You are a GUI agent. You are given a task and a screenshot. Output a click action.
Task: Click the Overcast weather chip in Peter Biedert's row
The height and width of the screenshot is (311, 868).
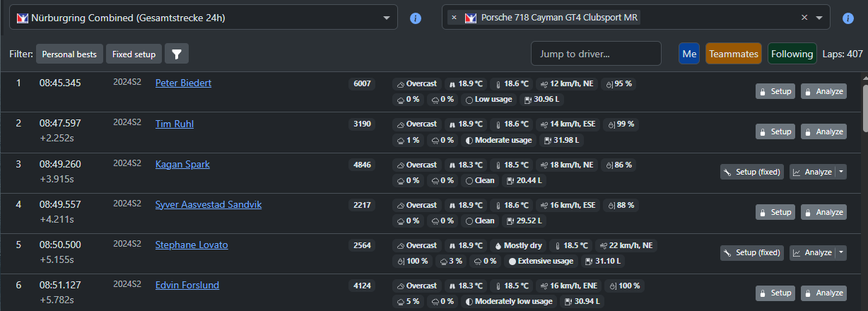coord(416,83)
